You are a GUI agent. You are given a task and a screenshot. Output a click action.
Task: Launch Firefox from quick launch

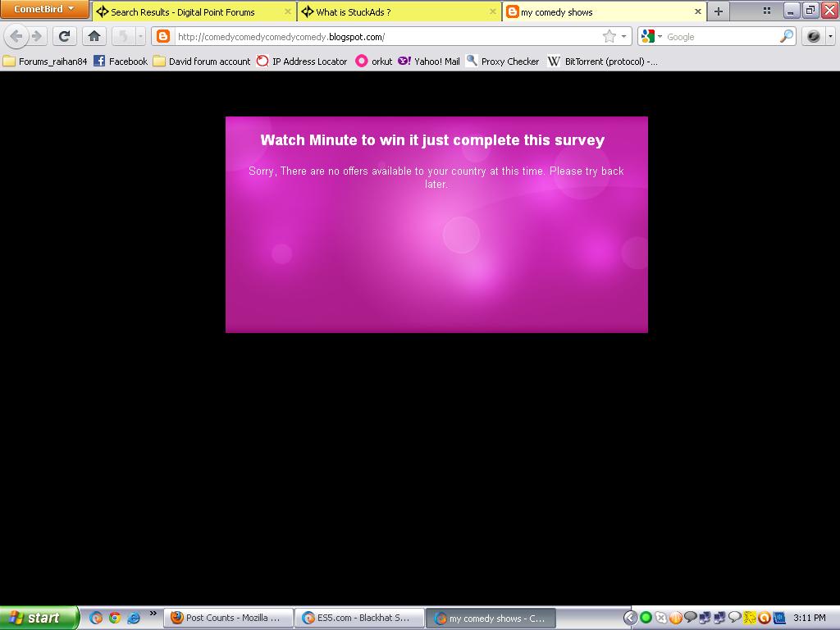[96, 618]
